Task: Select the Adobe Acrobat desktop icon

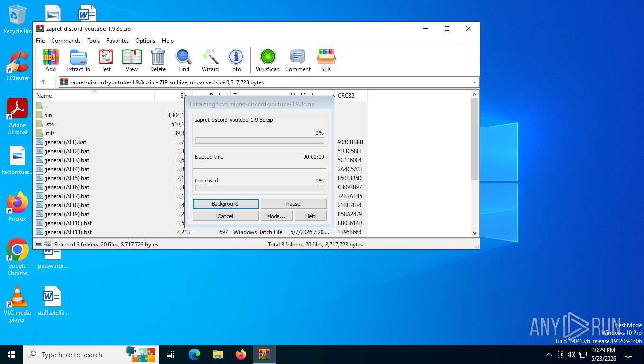Action: click(x=18, y=117)
